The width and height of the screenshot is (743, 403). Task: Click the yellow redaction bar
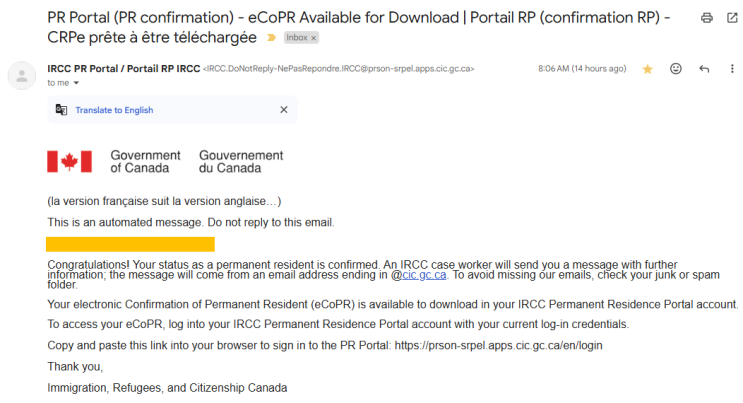point(130,244)
